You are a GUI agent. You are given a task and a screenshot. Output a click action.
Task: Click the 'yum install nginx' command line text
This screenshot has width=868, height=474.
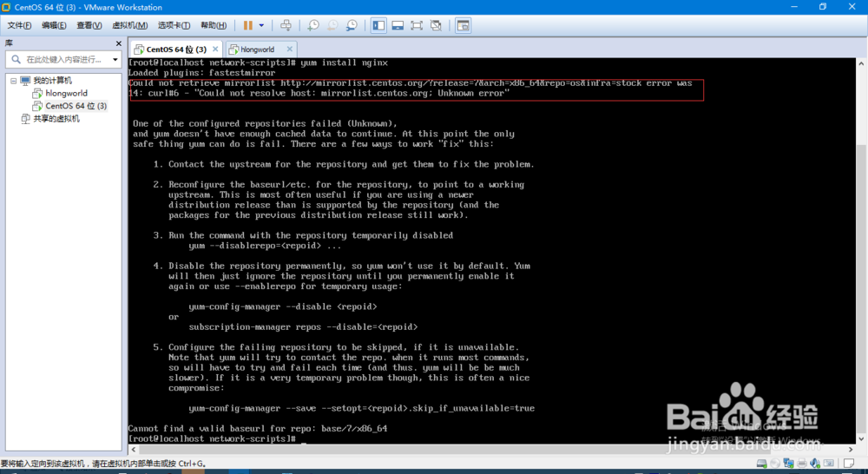click(344, 63)
